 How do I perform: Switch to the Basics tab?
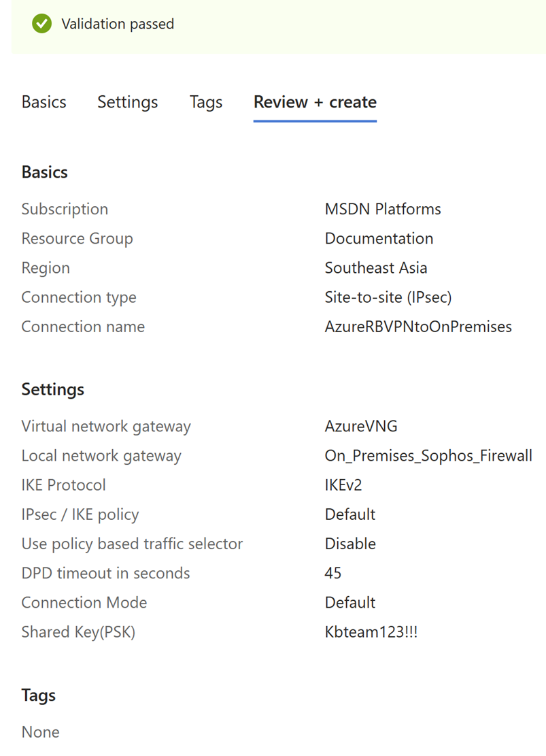click(x=44, y=102)
